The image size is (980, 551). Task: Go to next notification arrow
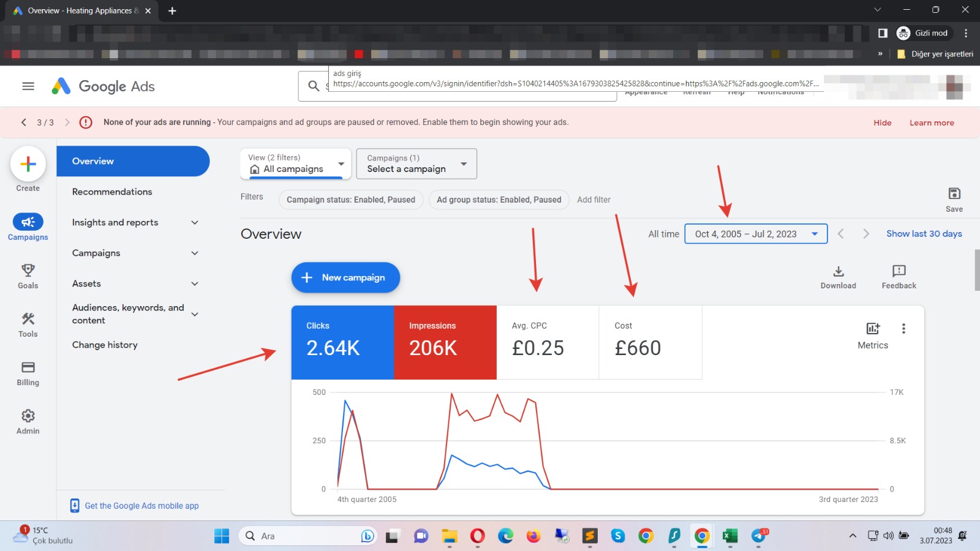(67, 122)
